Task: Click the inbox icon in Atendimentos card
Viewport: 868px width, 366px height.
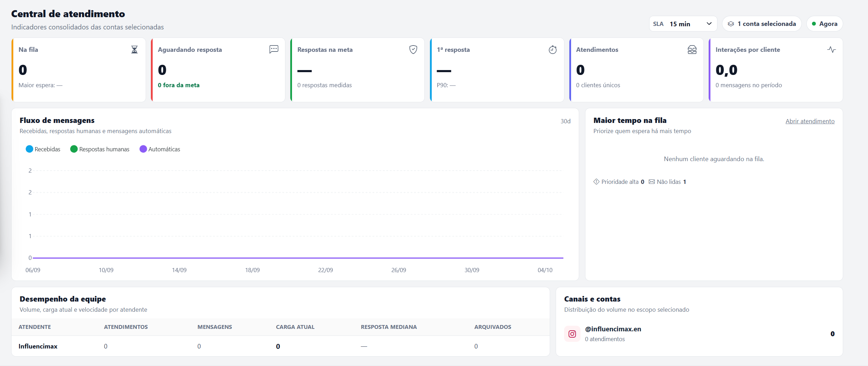Action: (x=692, y=50)
